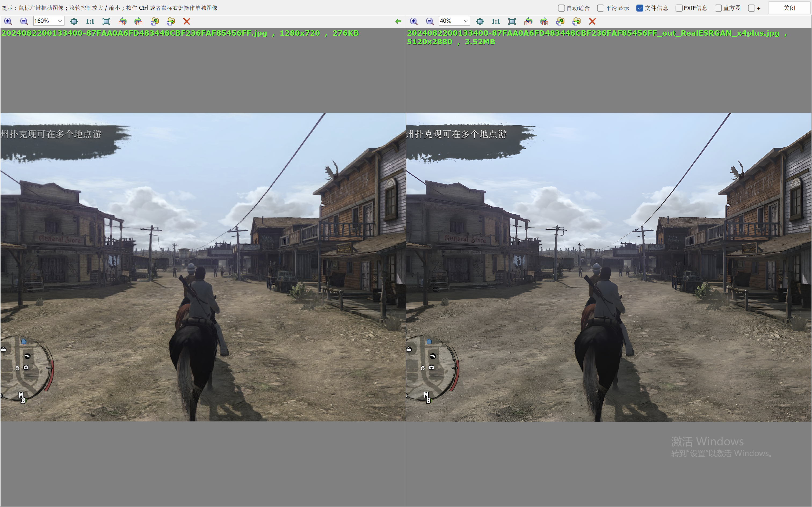812x507 pixels.
Task: Enable the EXIF信息 checkbox
Action: (679, 8)
